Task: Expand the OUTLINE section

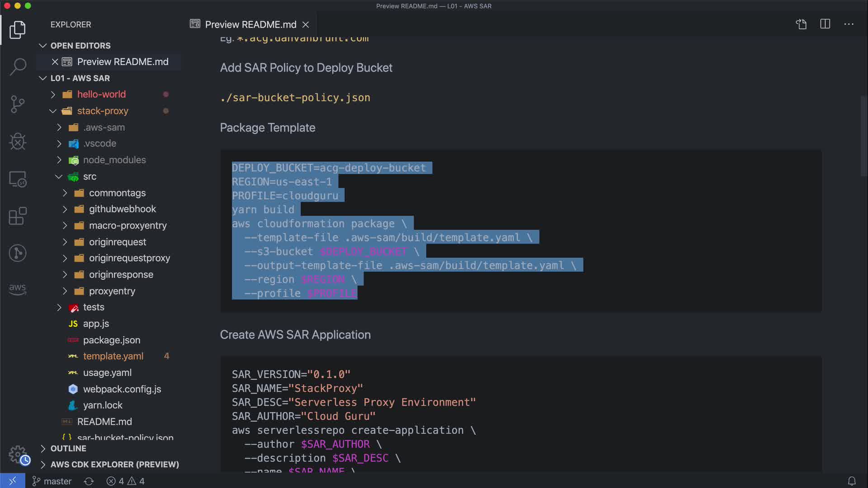Action: pyautogui.click(x=68, y=449)
